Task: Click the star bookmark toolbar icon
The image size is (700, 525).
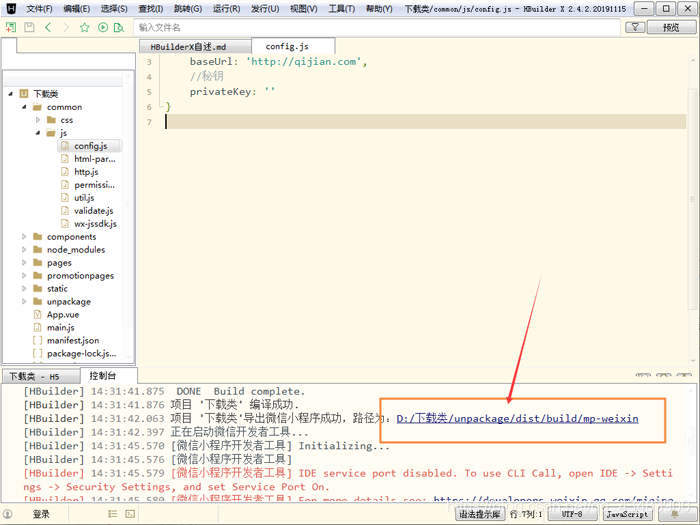Action: click(x=84, y=27)
